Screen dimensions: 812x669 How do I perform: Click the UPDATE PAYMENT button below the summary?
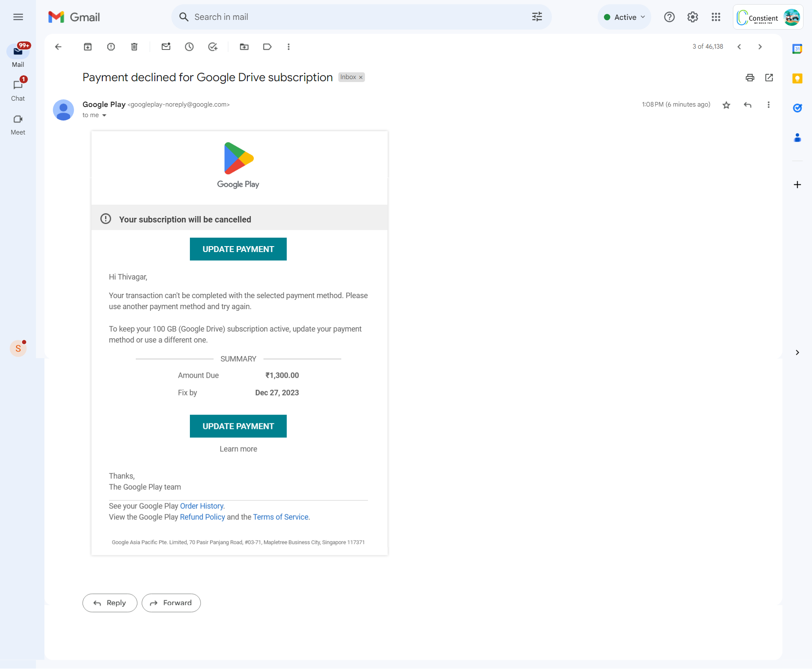pos(238,426)
